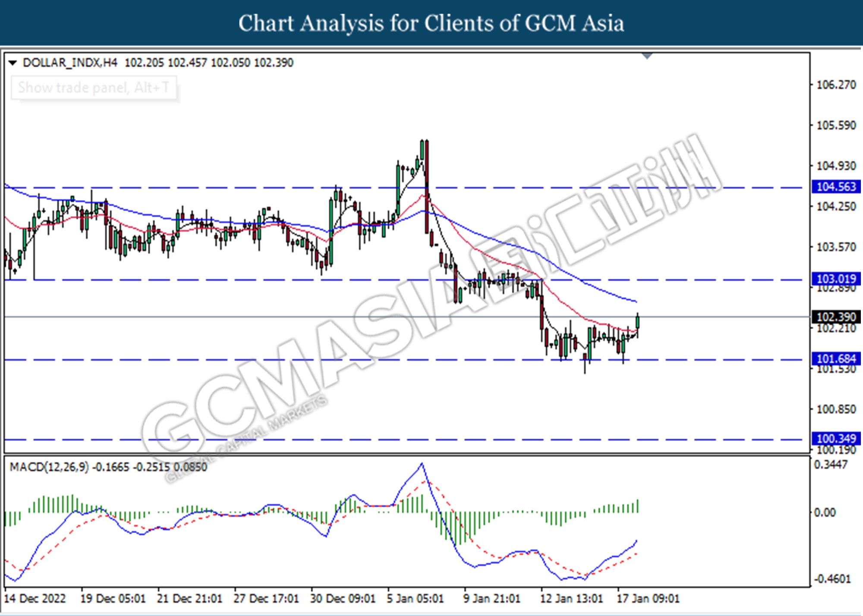Click the 12 Jan 13:01 time label
The width and height of the screenshot is (863, 616).
coord(572,599)
